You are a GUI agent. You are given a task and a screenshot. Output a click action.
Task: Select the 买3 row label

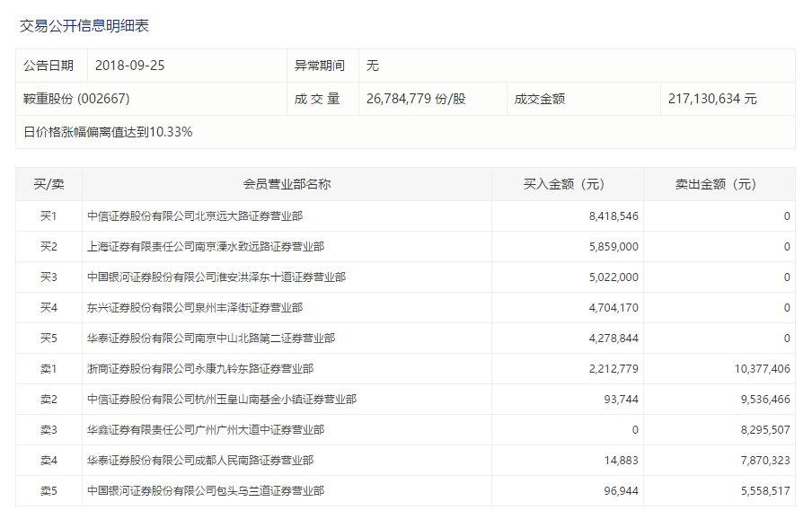pyautogui.click(x=49, y=277)
